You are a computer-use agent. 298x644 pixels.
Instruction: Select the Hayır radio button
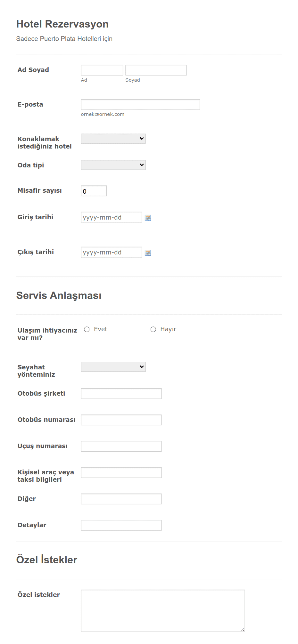(153, 329)
